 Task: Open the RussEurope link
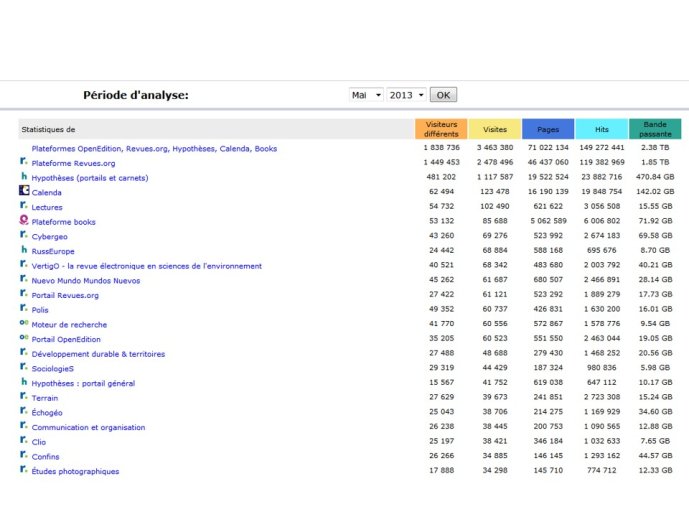pyautogui.click(x=53, y=251)
